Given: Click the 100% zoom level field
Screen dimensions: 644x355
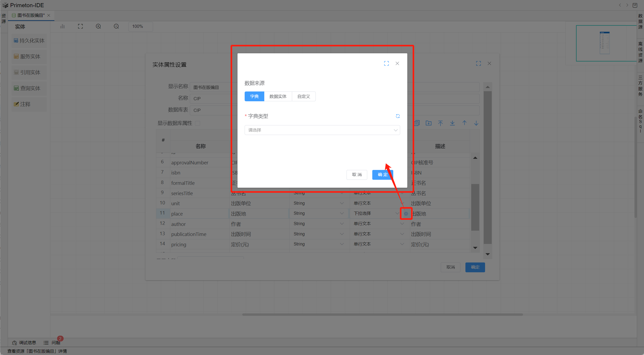Looking at the screenshot, I should (x=141, y=26).
